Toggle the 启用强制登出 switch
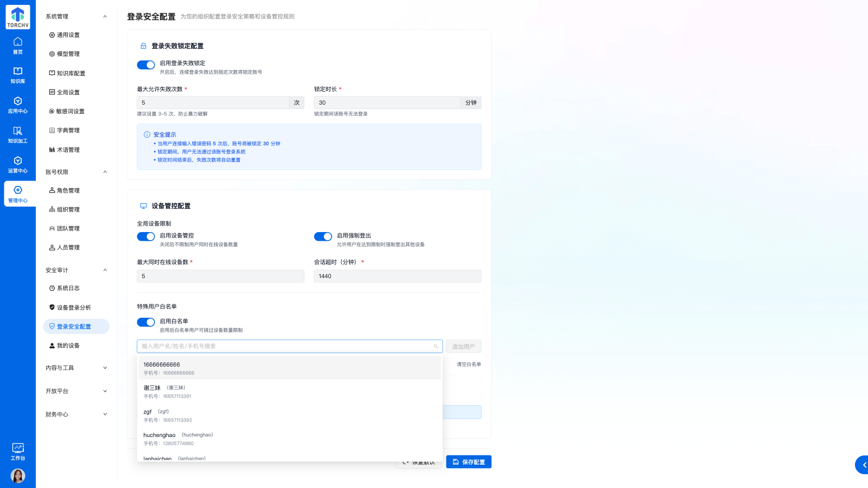The image size is (868, 488). pos(323,236)
